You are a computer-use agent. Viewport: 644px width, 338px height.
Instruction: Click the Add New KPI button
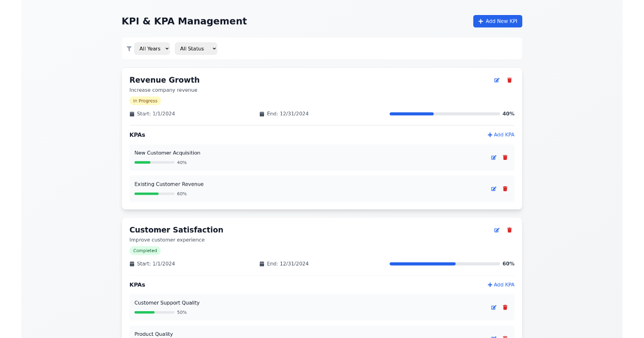point(497,21)
